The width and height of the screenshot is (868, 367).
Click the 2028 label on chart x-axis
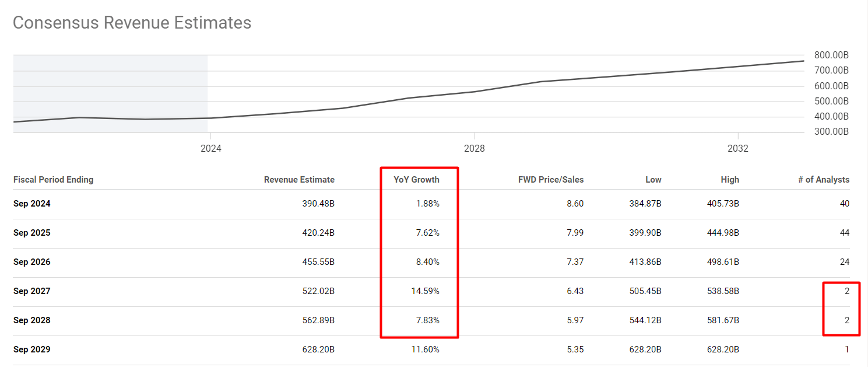[x=474, y=149]
